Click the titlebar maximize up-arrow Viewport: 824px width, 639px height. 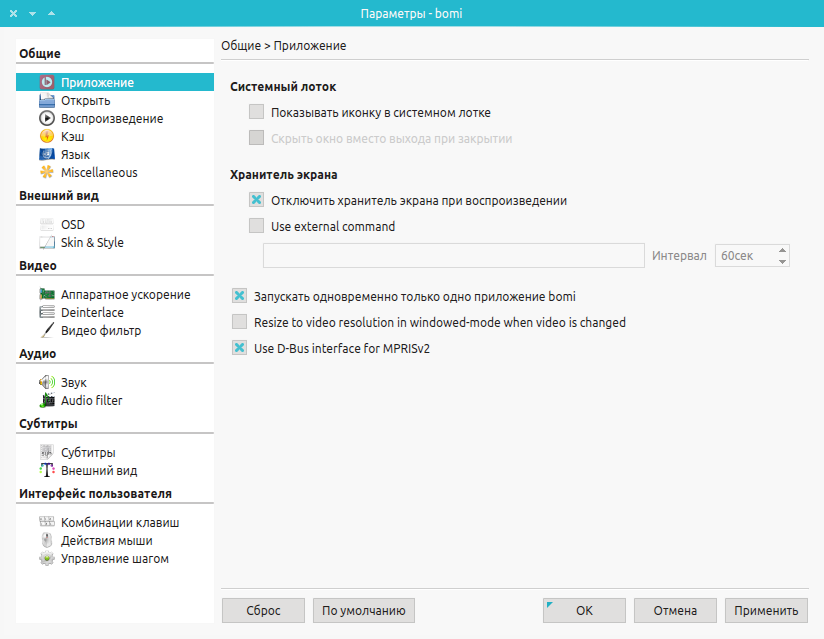coord(52,13)
